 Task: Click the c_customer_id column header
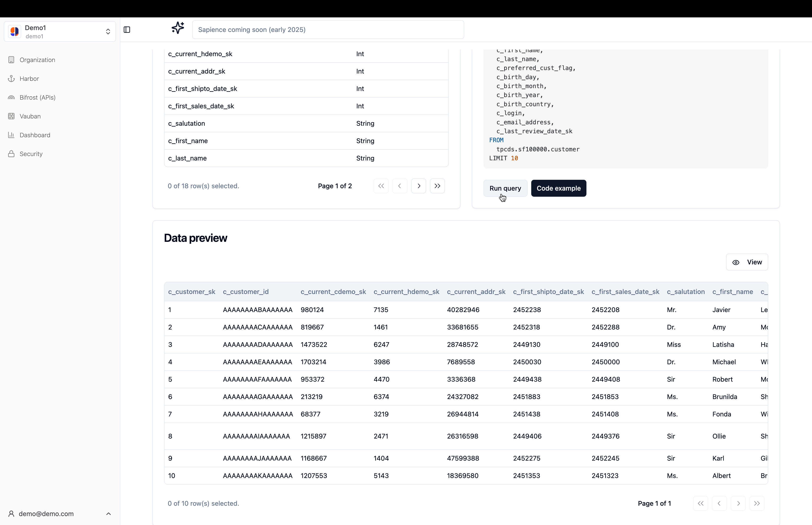pos(246,291)
